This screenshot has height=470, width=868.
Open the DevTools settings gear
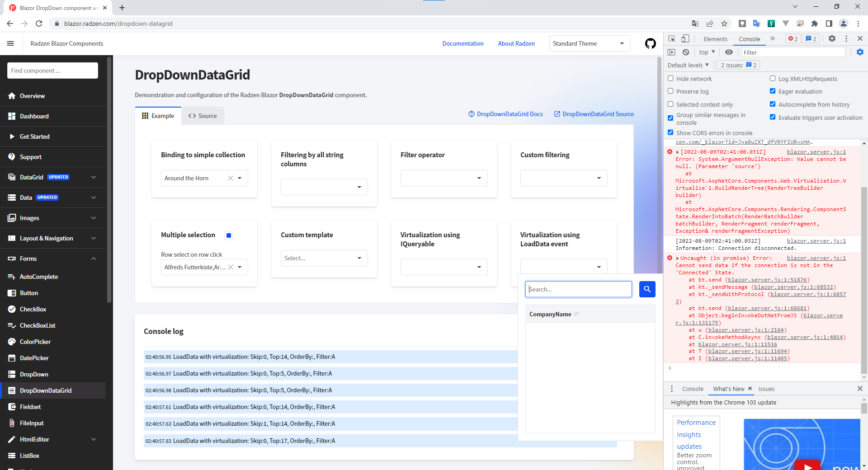click(832, 39)
